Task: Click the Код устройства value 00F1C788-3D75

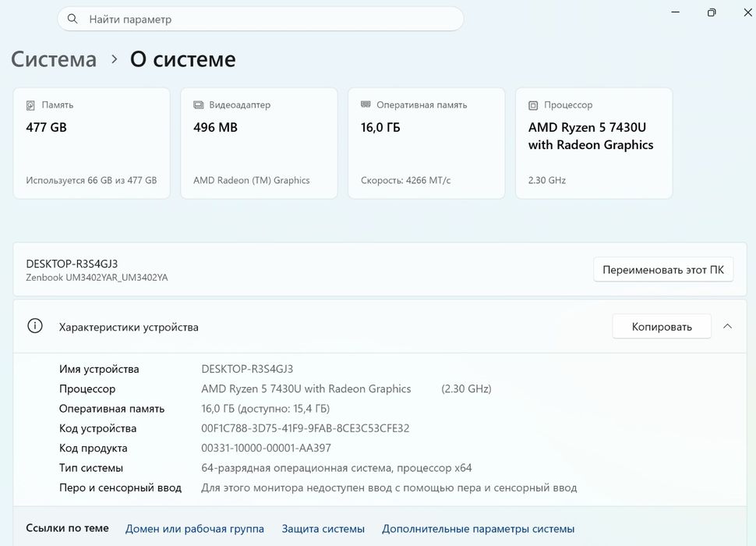Action: point(306,428)
